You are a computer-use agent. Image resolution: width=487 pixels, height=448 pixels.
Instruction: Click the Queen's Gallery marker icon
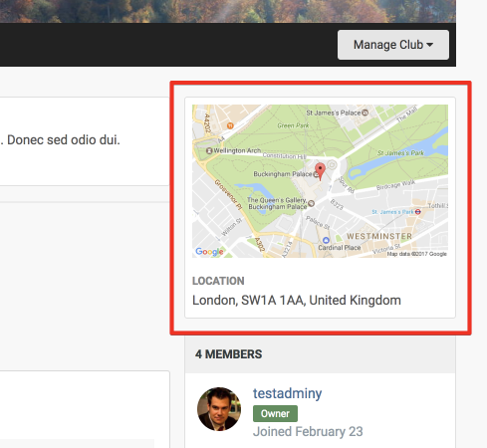pos(311,203)
